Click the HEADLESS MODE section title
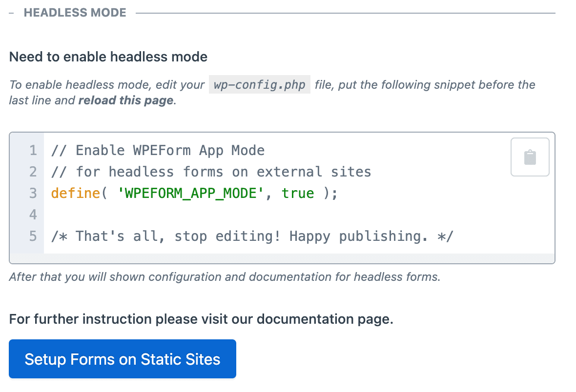Viewport: 576px width, 392px height. (75, 13)
